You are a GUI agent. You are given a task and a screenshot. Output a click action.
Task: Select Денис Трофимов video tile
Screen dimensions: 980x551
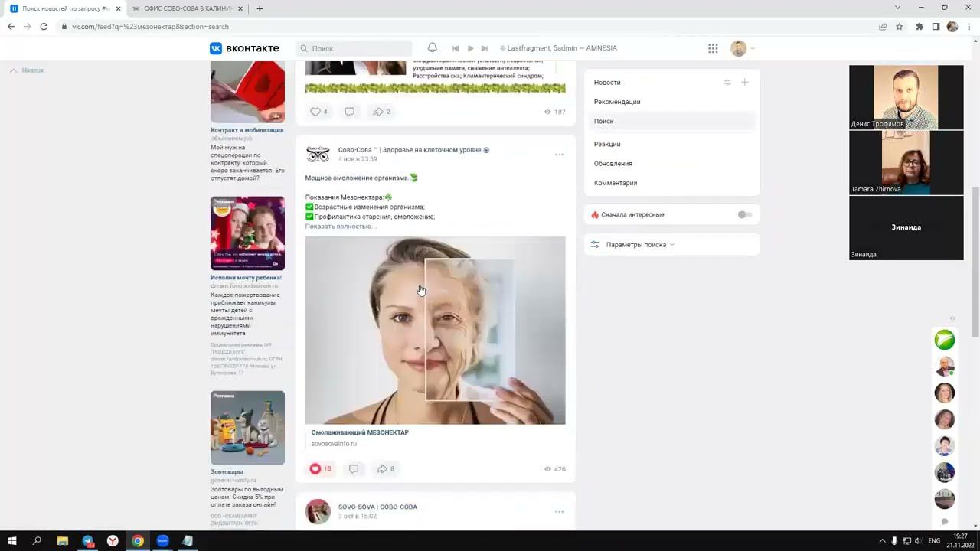tap(906, 97)
